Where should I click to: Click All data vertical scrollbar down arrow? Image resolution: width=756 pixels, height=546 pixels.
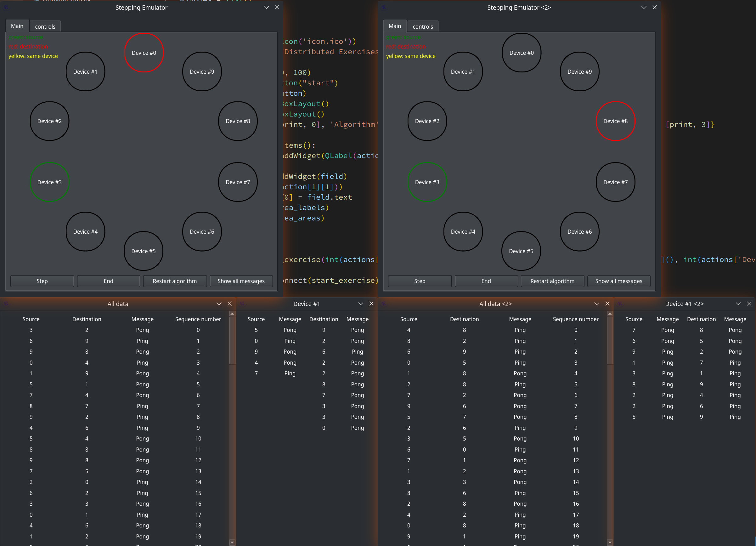pyautogui.click(x=232, y=542)
